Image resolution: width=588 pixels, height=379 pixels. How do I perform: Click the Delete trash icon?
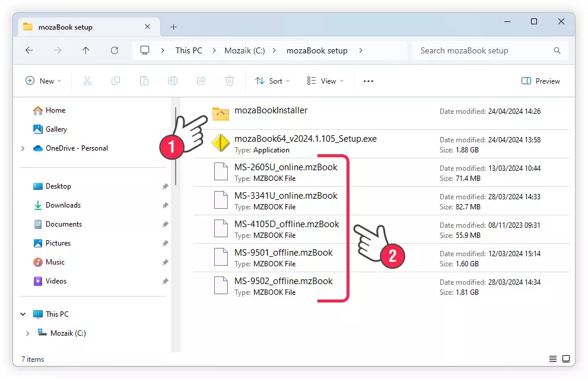coord(230,81)
